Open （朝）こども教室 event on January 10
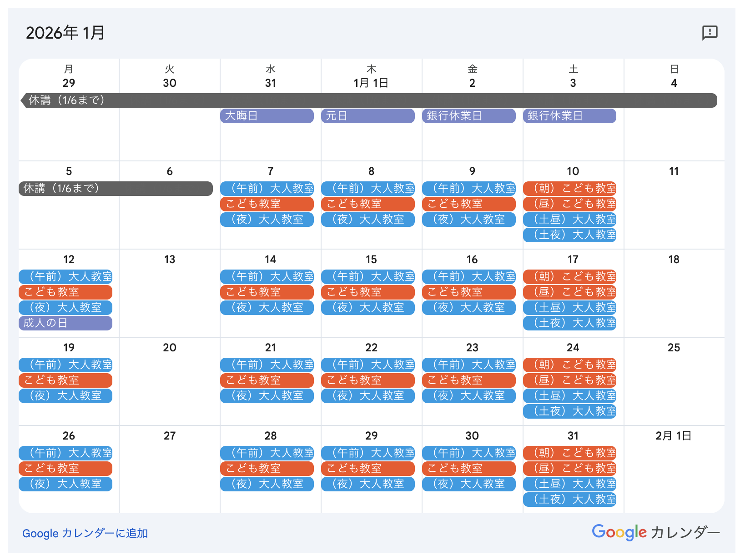 click(x=569, y=189)
